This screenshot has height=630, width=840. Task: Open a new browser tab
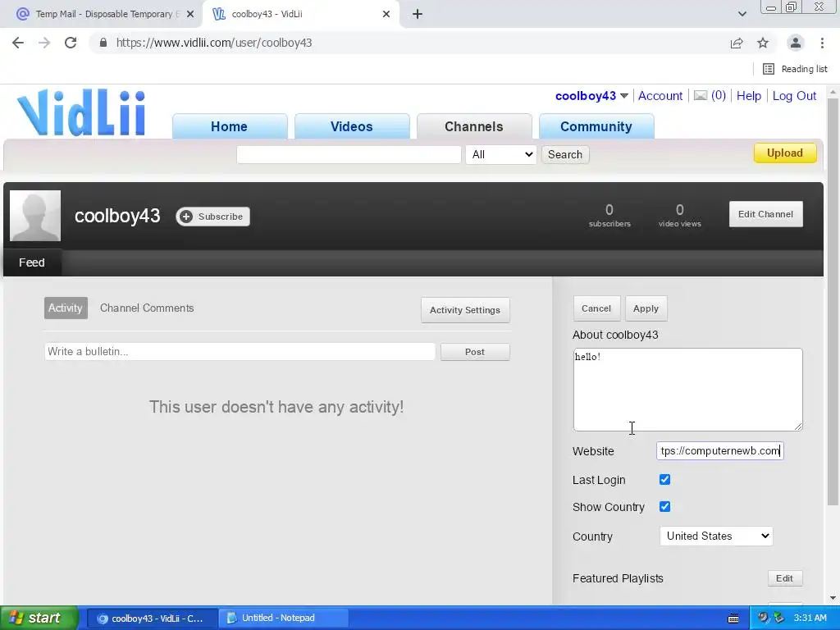pos(418,14)
